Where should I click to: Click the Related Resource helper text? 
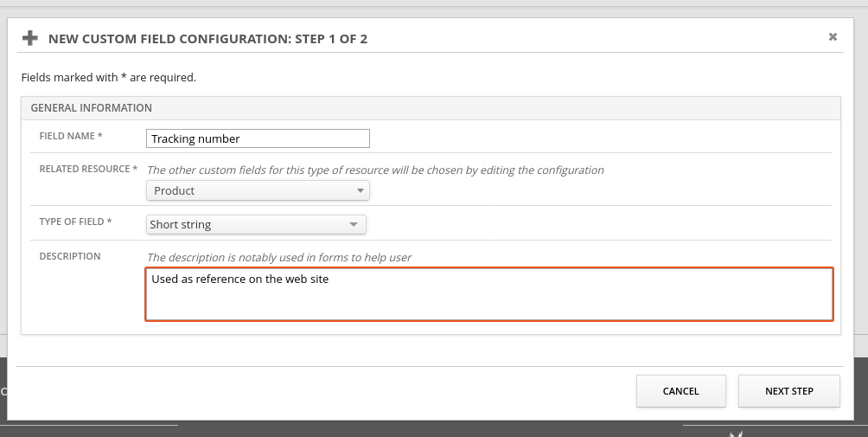tap(375, 170)
